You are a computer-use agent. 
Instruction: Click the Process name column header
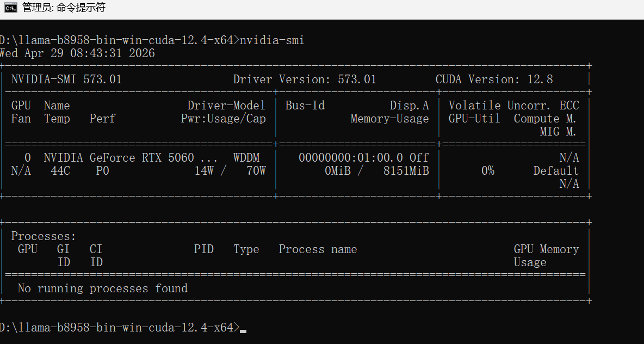318,249
